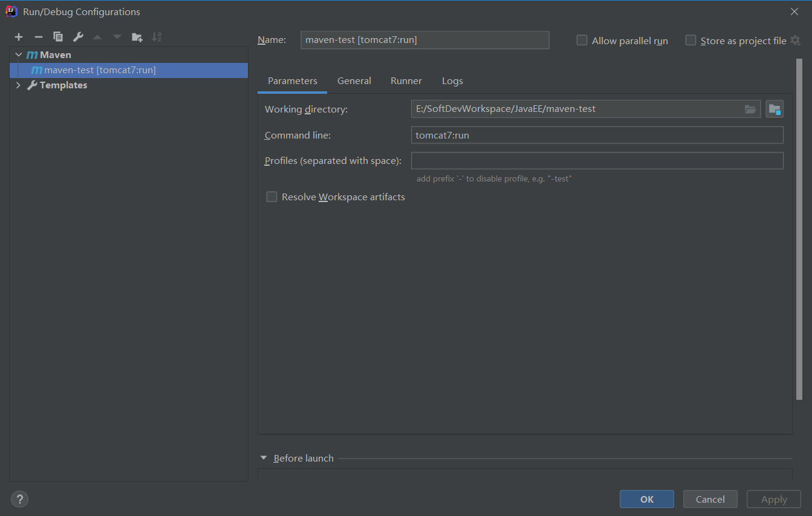Remove the selected configuration
Screen dimensions: 812x516
(38, 37)
